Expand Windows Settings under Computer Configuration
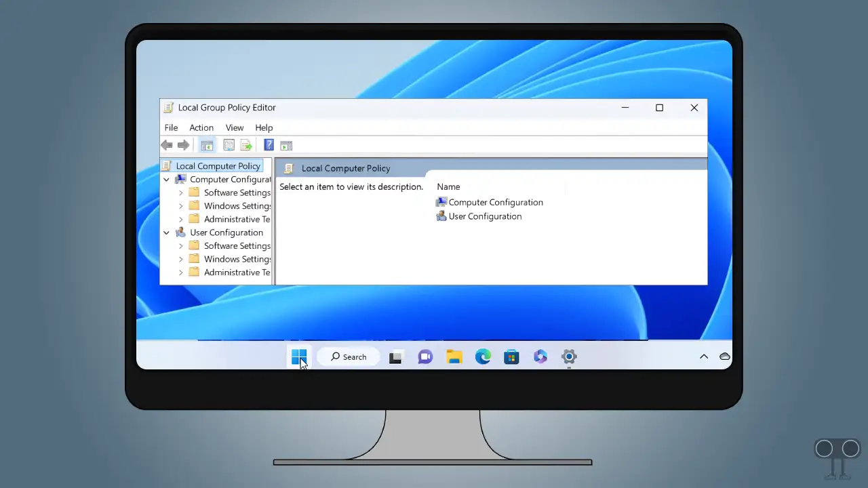 (x=180, y=206)
